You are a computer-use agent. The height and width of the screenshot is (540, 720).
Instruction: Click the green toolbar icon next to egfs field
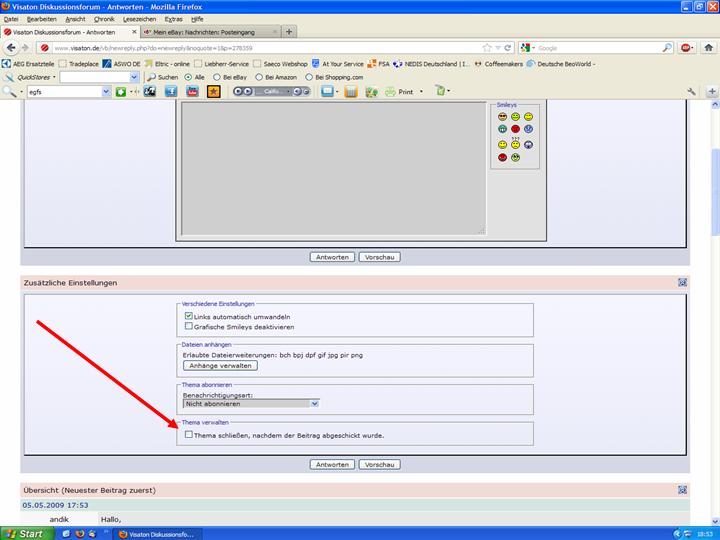coord(120,92)
